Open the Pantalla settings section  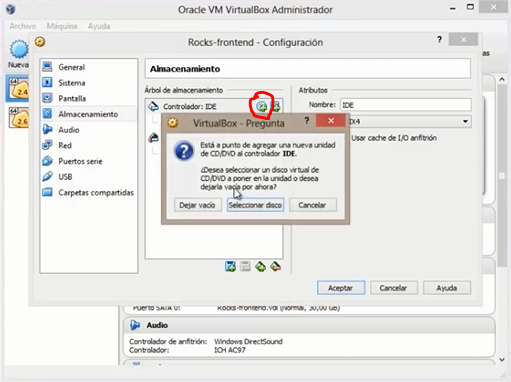(x=88, y=98)
